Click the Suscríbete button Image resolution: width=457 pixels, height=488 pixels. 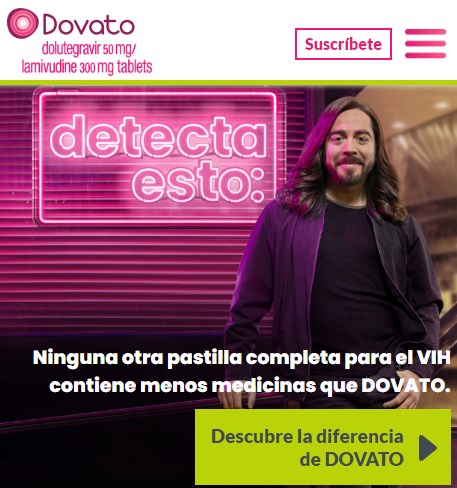tap(343, 44)
